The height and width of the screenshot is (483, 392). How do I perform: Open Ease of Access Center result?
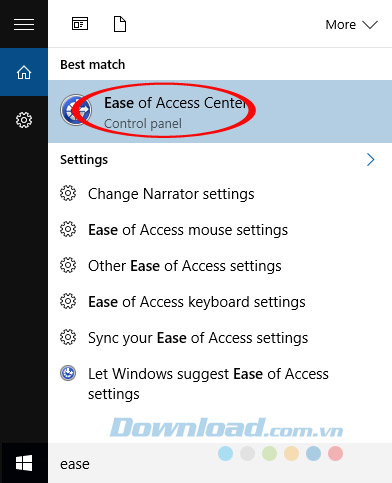220,111
